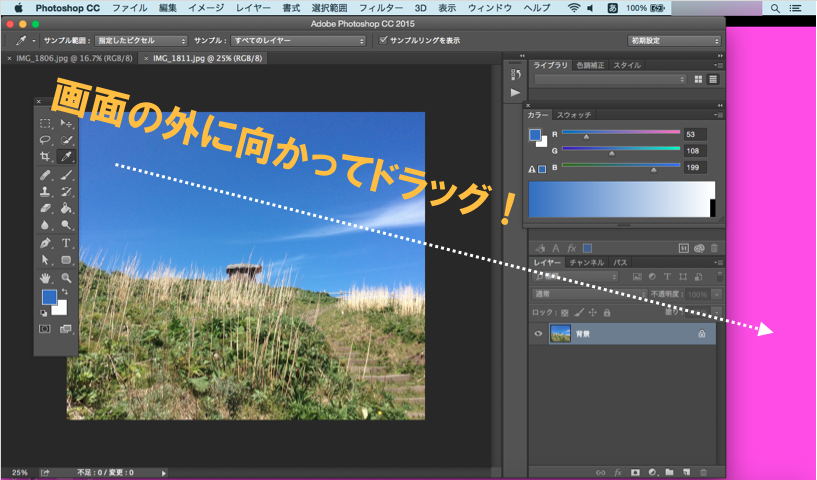The image size is (817, 480).
Task: Select the Eraser tool
Action: point(45,208)
